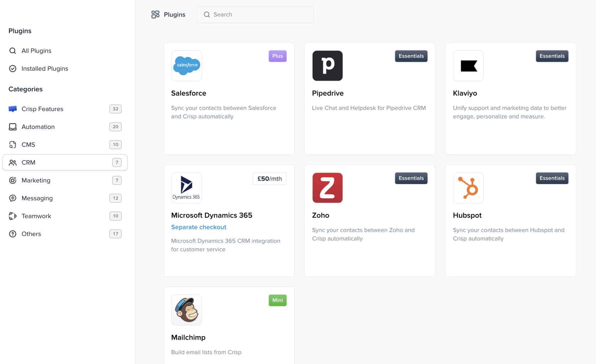Click the Mailchimp monkey logo
596x364 pixels.
click(186, 310)
